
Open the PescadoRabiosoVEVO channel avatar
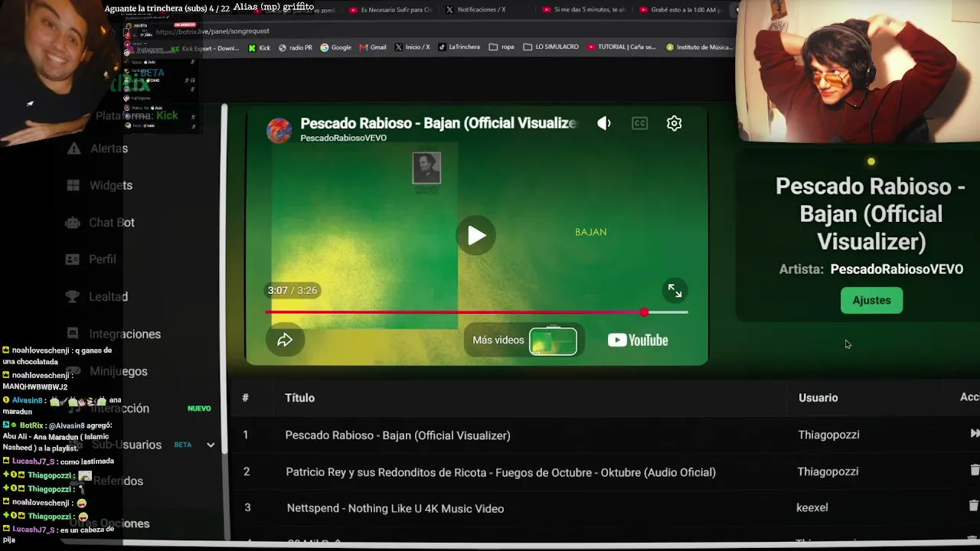(279, 130)
